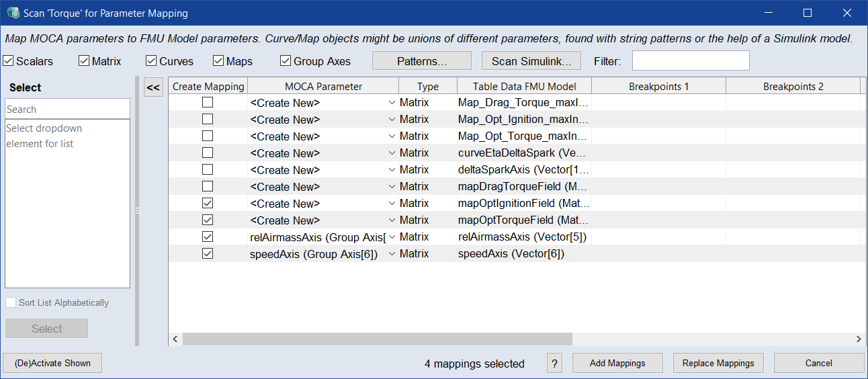
Task: Click the Add Mappings button
Action: (617, 364)
